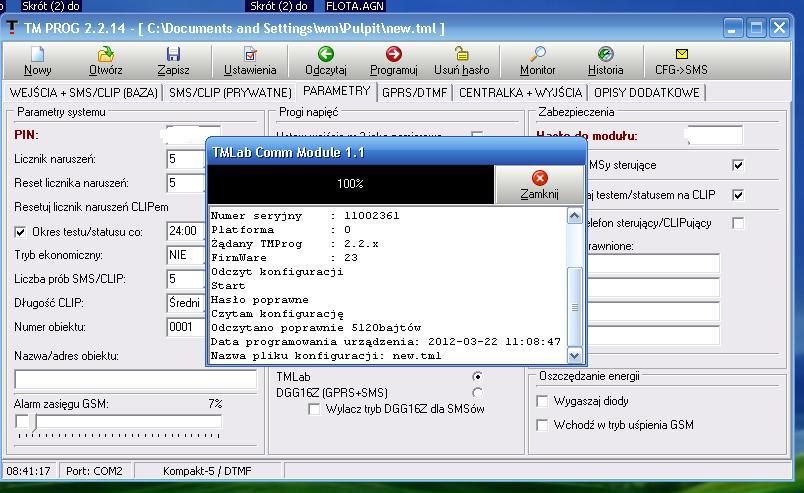Click 'Kompakt-5 / DTMF' status entry
804x493 pixels.
click(207, 471)
